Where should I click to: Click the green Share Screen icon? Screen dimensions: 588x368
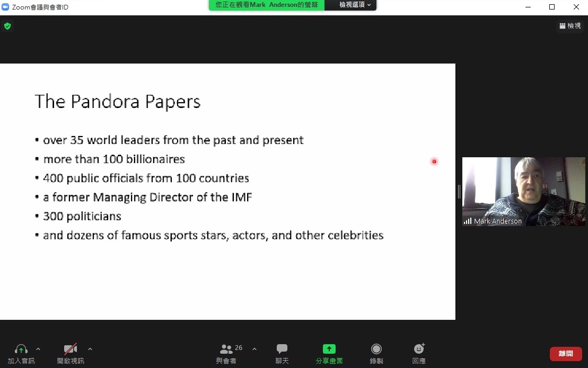coord(329,349)
